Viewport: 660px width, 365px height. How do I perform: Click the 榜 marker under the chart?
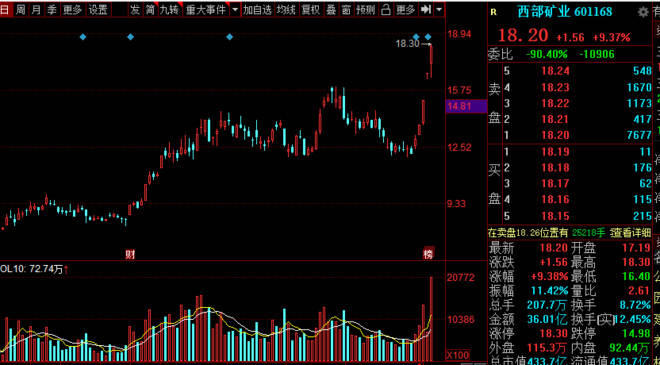[x=428, y=254]
